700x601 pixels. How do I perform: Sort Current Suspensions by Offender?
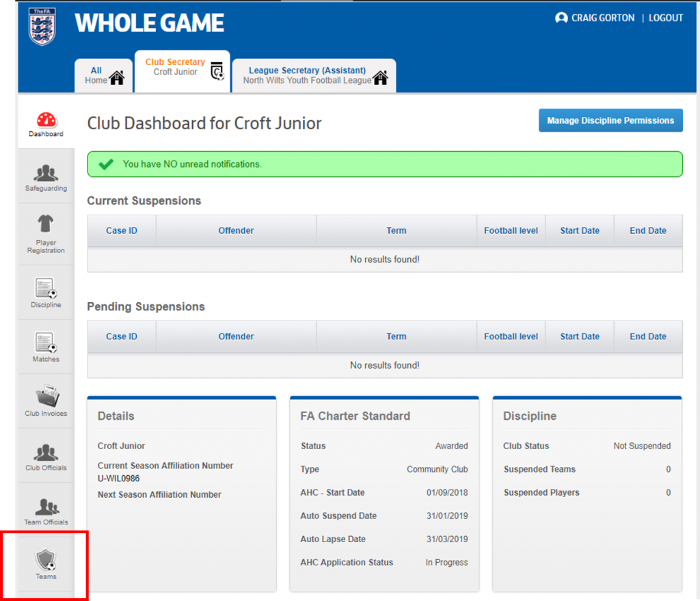[236, 231]
